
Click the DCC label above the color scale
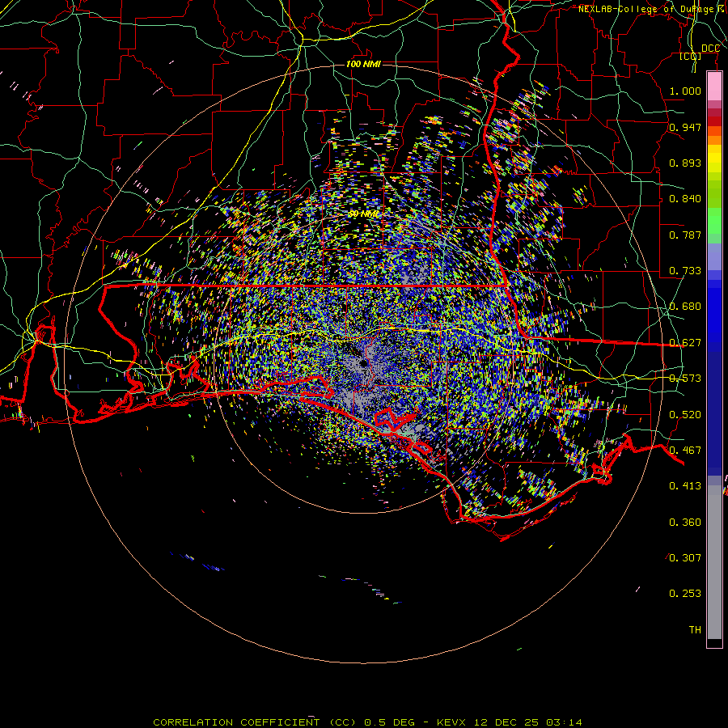(x=710, y=49)
